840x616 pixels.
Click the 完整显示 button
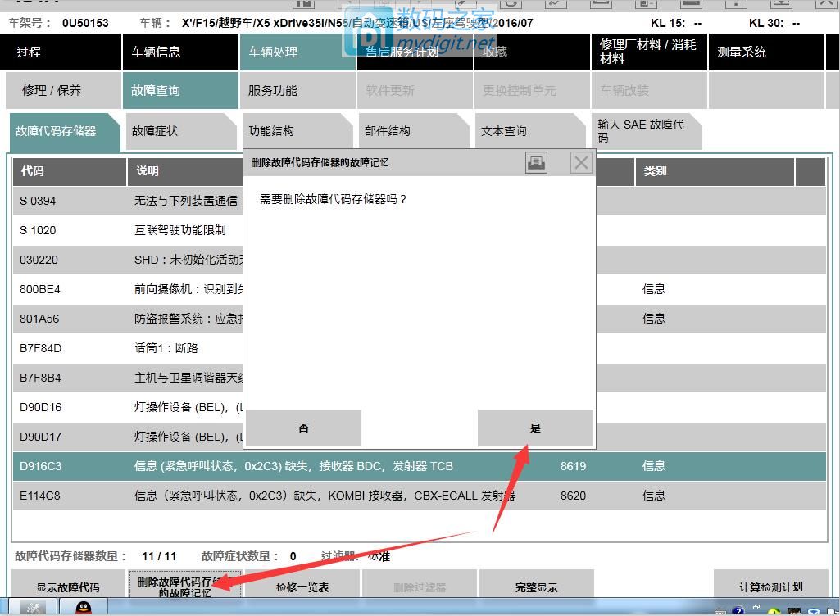click(536, 584)
